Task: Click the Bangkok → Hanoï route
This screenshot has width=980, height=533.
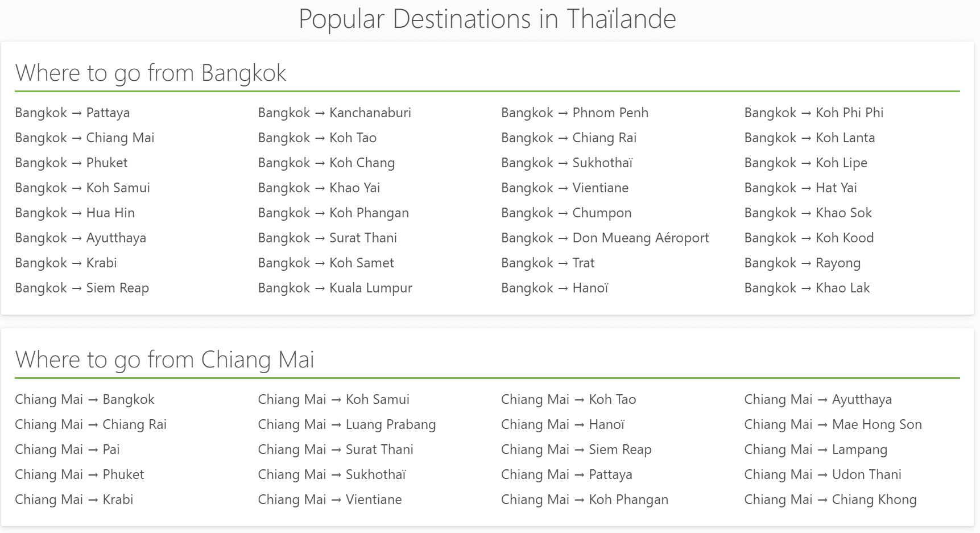Action: click(x=555, y=288)
